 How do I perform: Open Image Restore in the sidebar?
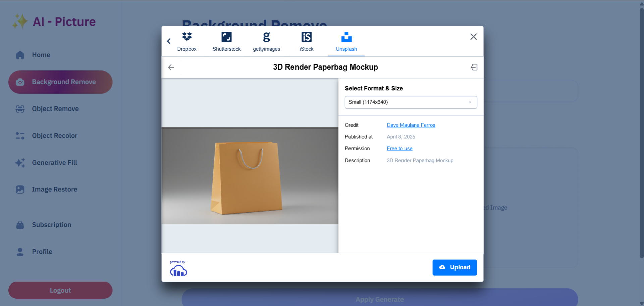tap(60, 189)
